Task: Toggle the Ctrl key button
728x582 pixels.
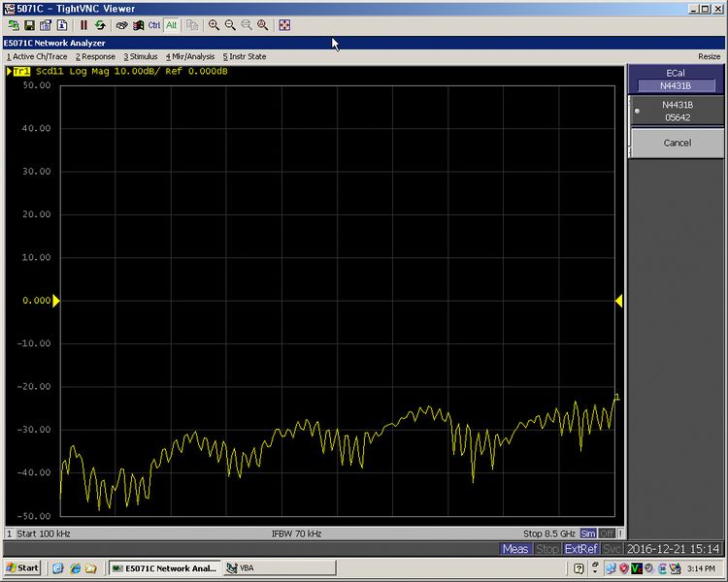Action: tap(154, 25)
